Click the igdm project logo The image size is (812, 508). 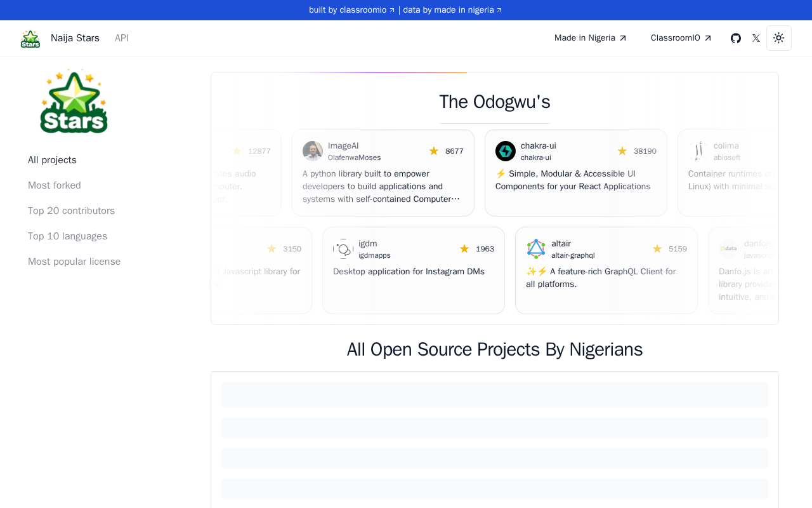(x=343, y=249)
